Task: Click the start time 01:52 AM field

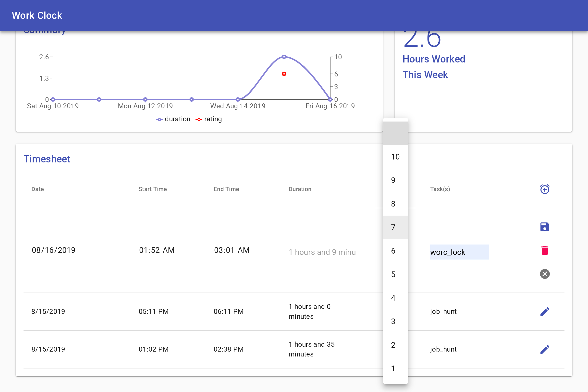Action: [162, 250]
